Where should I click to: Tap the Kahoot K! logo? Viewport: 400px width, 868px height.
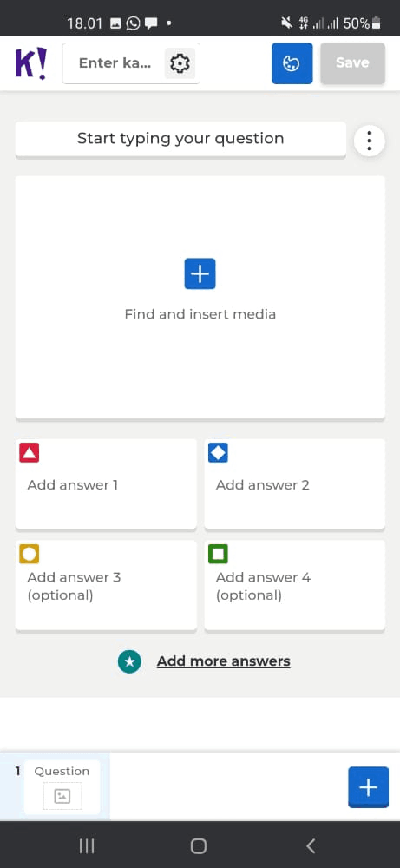tap(31, 63)
